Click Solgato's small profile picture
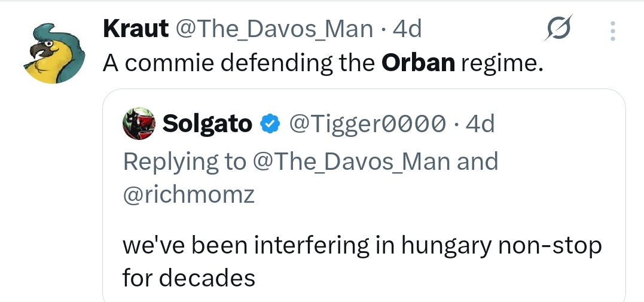The width and height of the screenshot is (644, 302). tap(139, 124)
